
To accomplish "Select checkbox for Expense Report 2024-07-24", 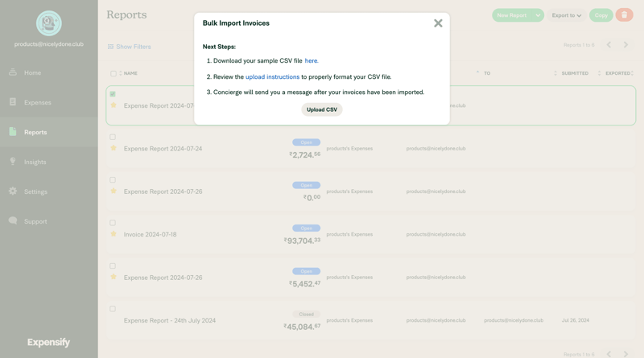I will pyautogui.click(x=113, y=137).
